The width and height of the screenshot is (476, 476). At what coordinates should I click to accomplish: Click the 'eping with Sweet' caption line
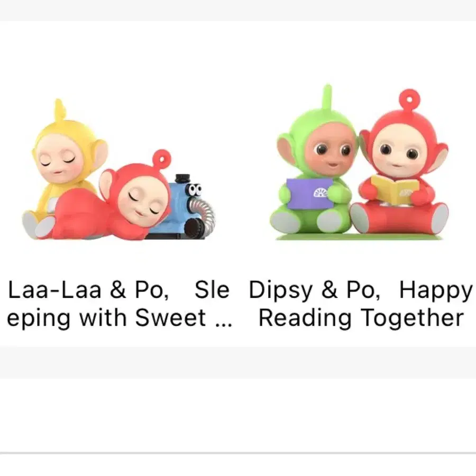106,318
